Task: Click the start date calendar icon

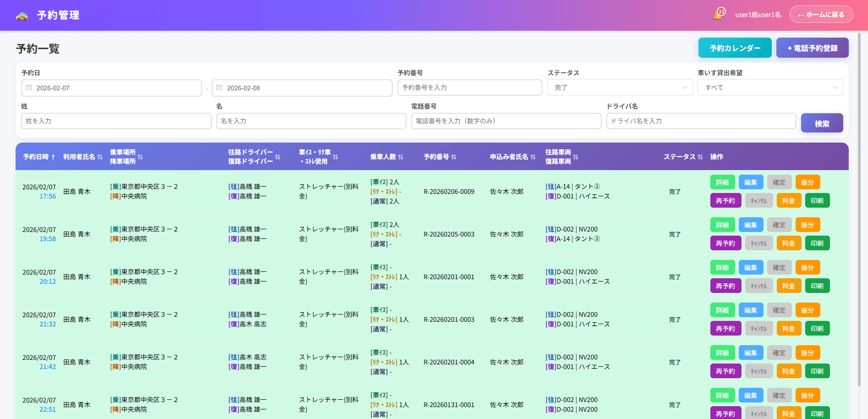Action: coord(29,88)
